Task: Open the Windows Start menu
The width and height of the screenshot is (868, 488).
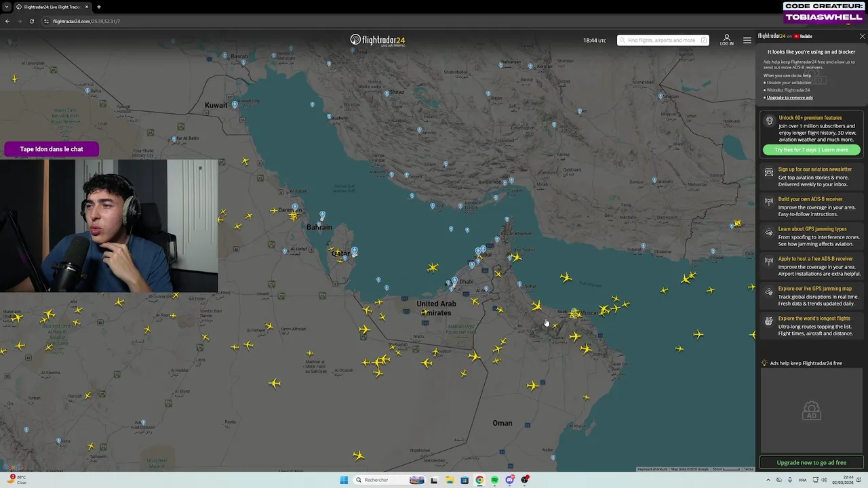Action: (x=344, y=480)
